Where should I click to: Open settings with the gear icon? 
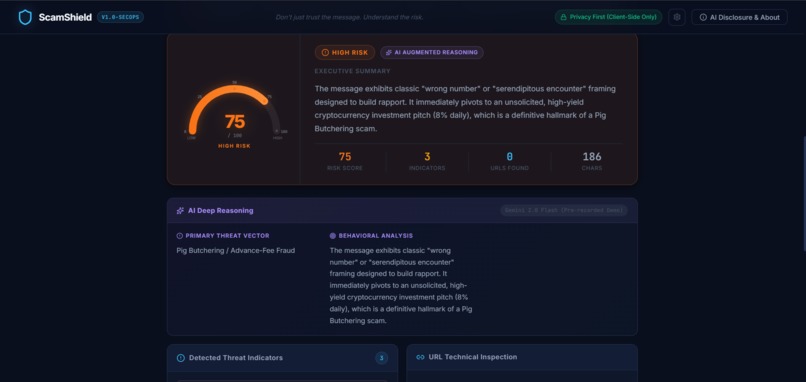[x=677, y=17]
